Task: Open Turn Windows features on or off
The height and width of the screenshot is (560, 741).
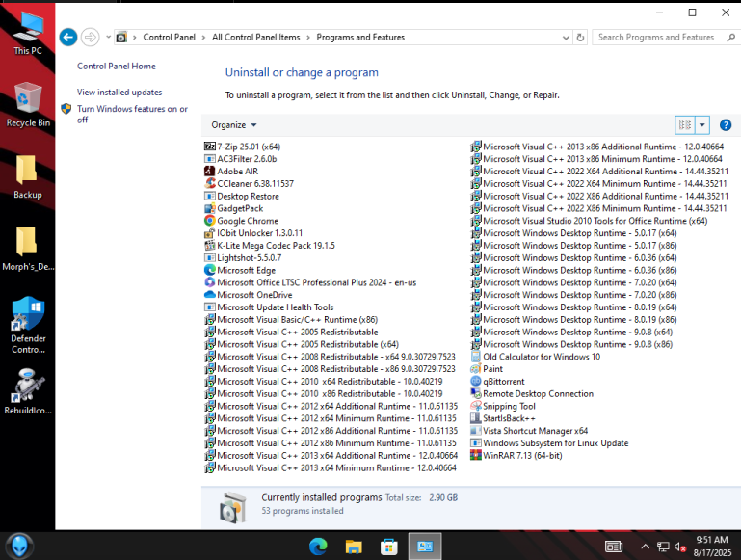Action: pyautogui.click(x=132, y=115)
